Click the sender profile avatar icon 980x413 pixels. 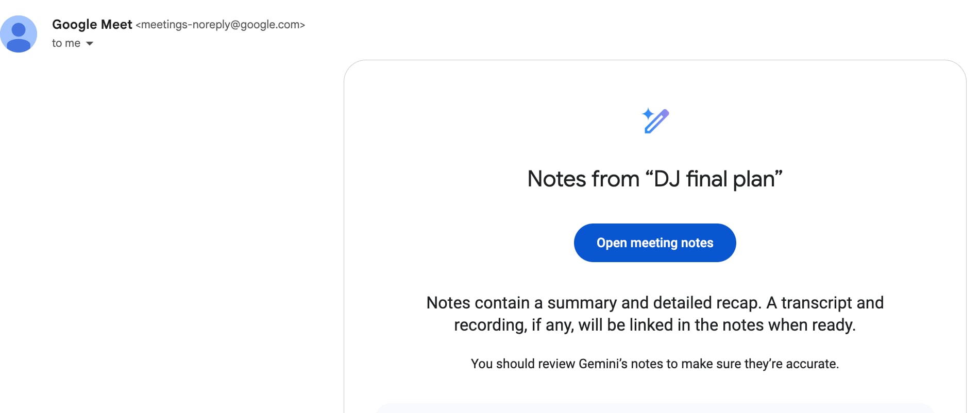tap(19, 34)
